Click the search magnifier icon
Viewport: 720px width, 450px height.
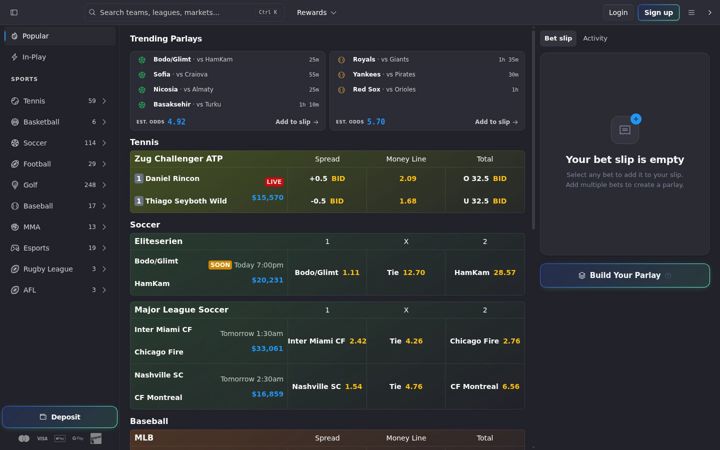tap(92, 12)
